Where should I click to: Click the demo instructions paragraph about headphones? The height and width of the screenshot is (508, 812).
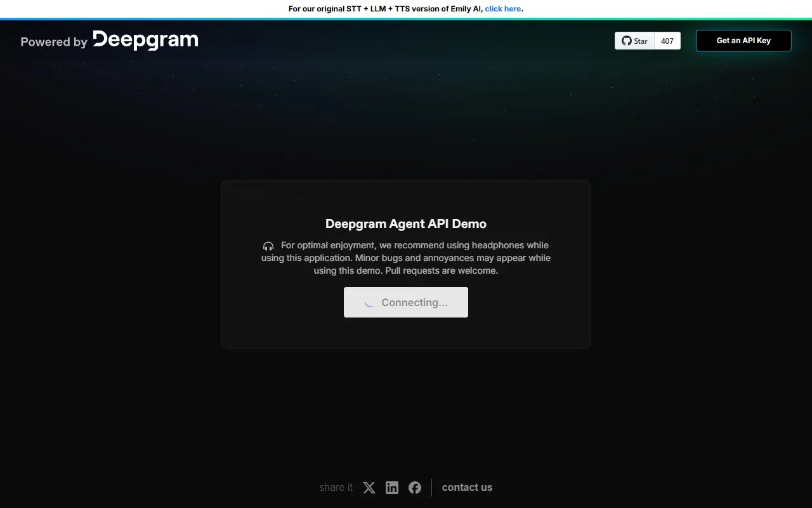(x=405, y=258)
